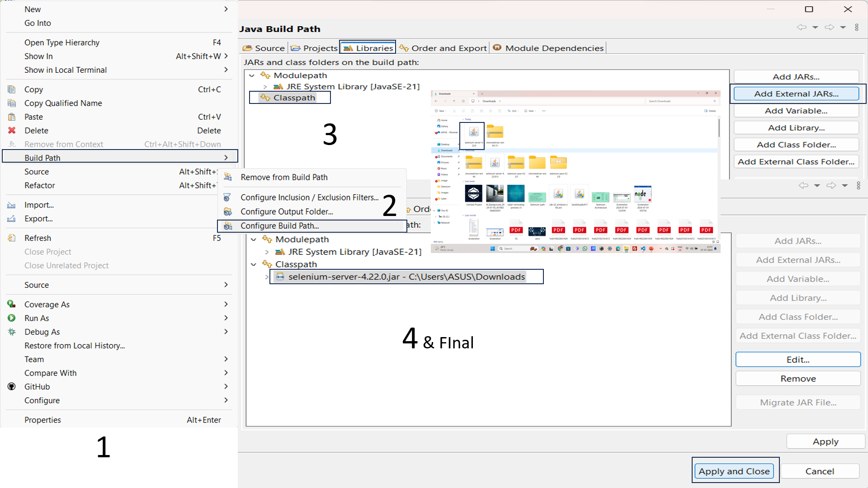This screenshot has width=868, height=488.
Task: Click the Copy icon in context menu
Action: pos(12,89)
